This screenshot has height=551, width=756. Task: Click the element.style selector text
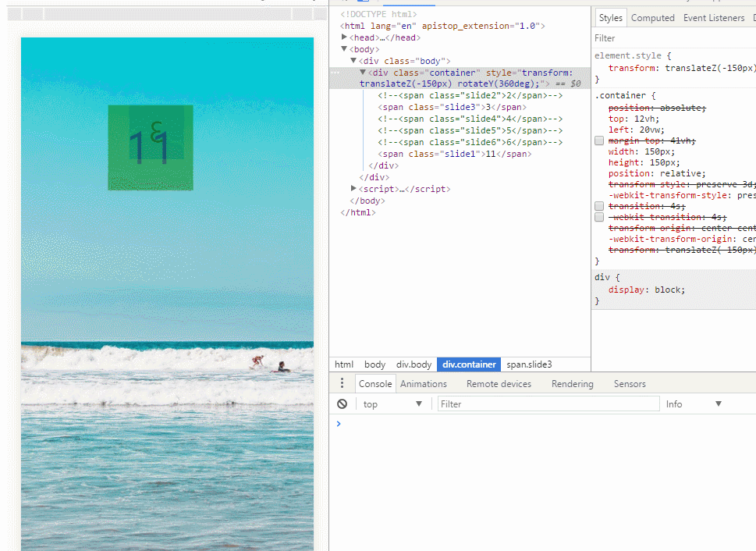coord(628,55)
